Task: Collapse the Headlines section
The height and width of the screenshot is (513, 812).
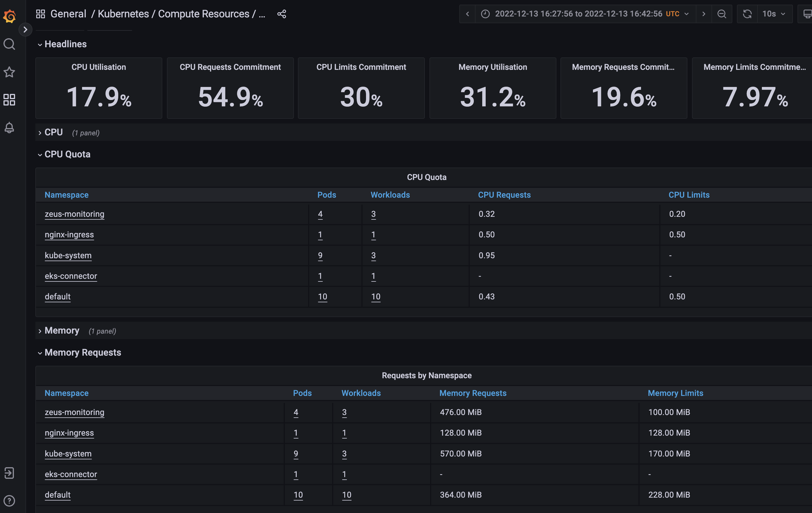Action: coord(65,44)
